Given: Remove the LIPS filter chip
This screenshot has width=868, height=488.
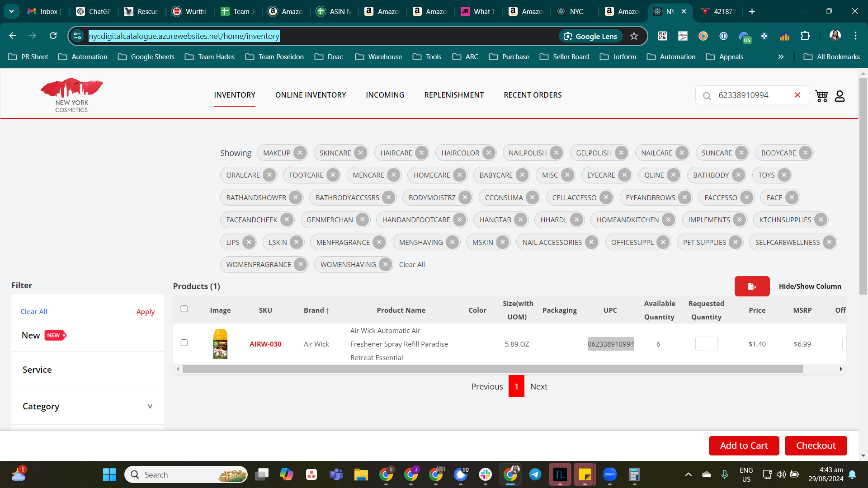Looking at the screenshot, I should pyautogui.click(x=249, y=242).
